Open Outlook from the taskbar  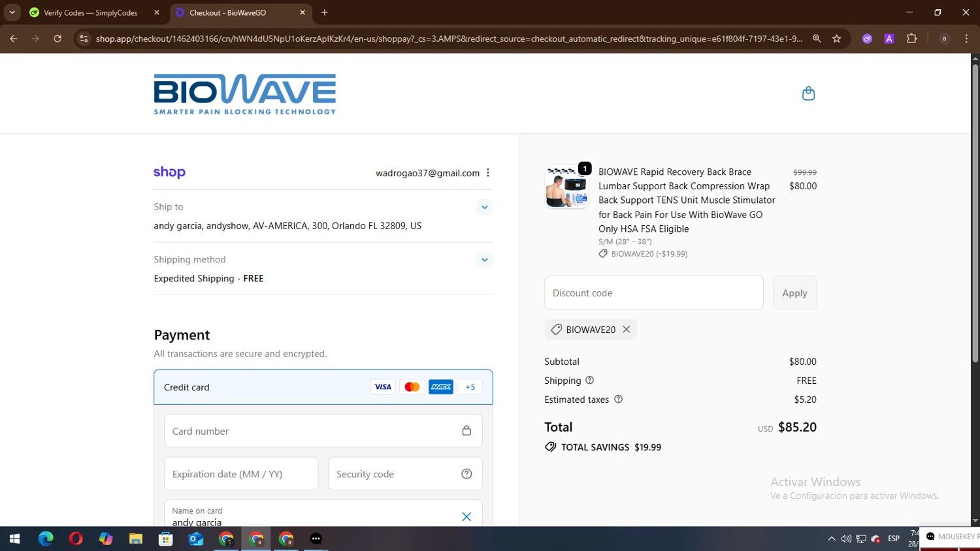(196, 539)
